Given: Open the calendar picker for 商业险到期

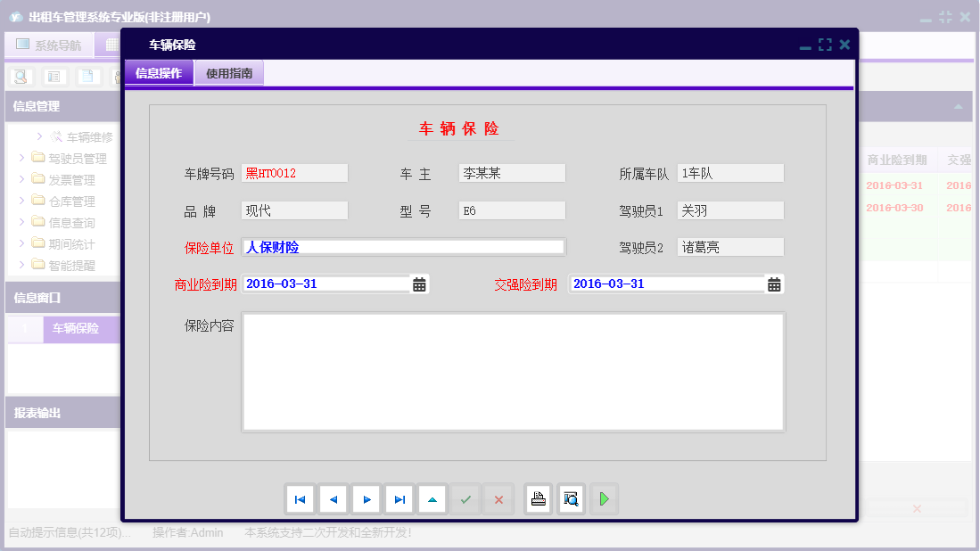Looking at the screenshot, I should 419,284.
